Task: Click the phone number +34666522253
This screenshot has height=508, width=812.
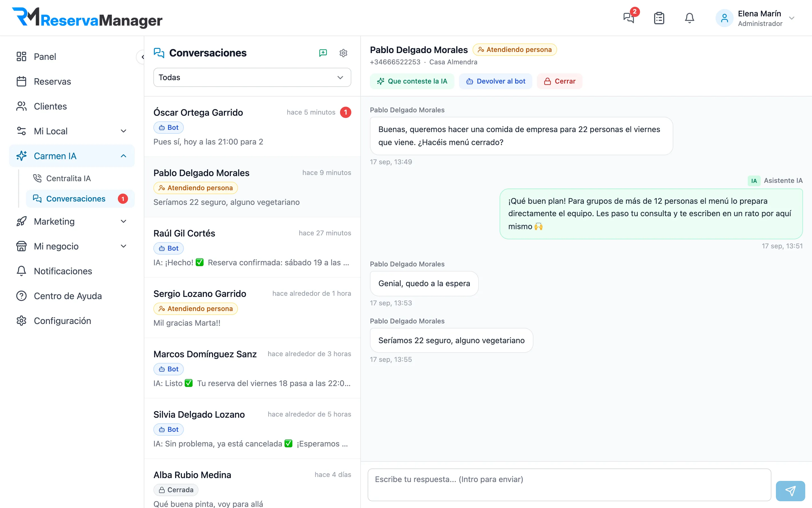Action: [395, 62]
